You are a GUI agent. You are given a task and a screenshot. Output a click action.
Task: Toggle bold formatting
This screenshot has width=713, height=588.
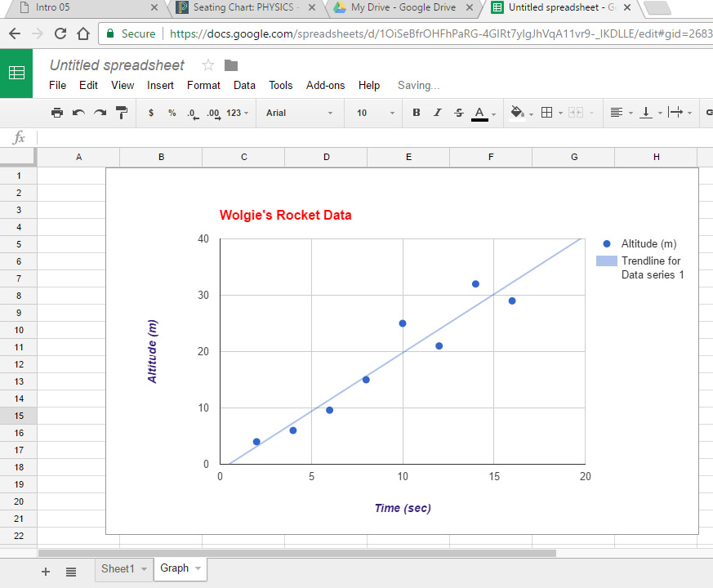417,113
